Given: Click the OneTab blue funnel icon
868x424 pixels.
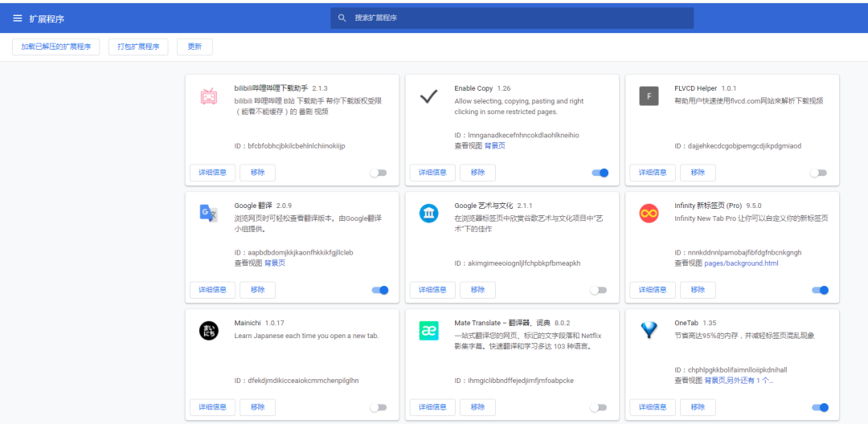Looking at the screenshot, I should (x=649, y=330).
